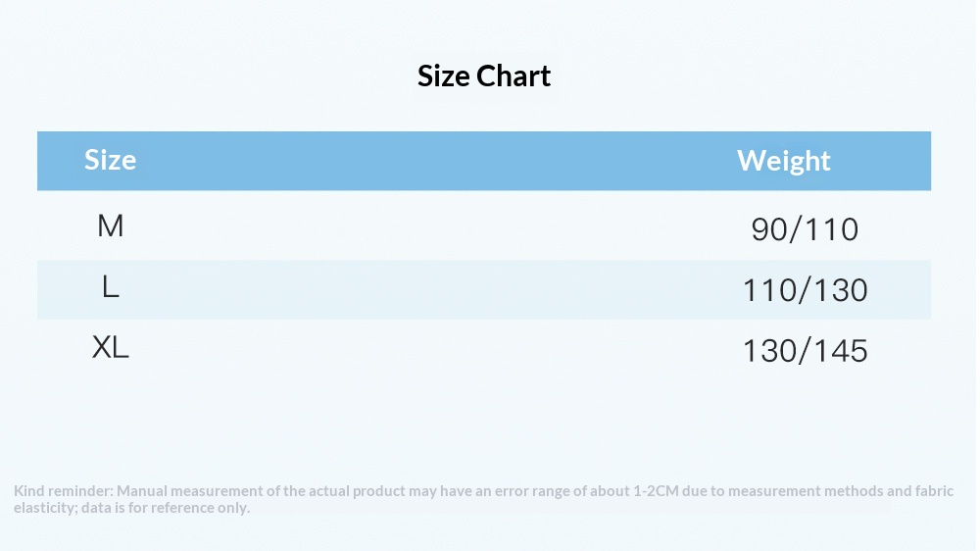
Task: Click the word Chart in title
Action: point(514,76)
